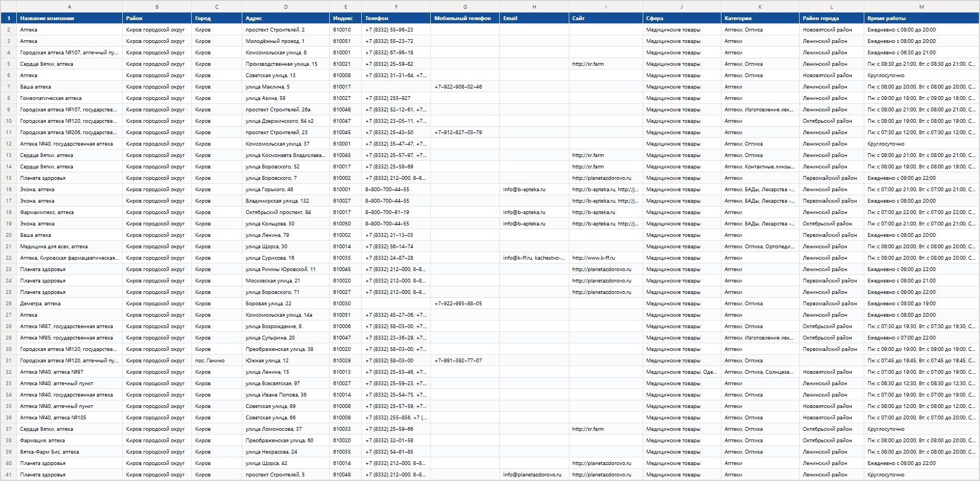Screen dimensions: 980x490
Task: Select column A header letter
Action: 70,7
